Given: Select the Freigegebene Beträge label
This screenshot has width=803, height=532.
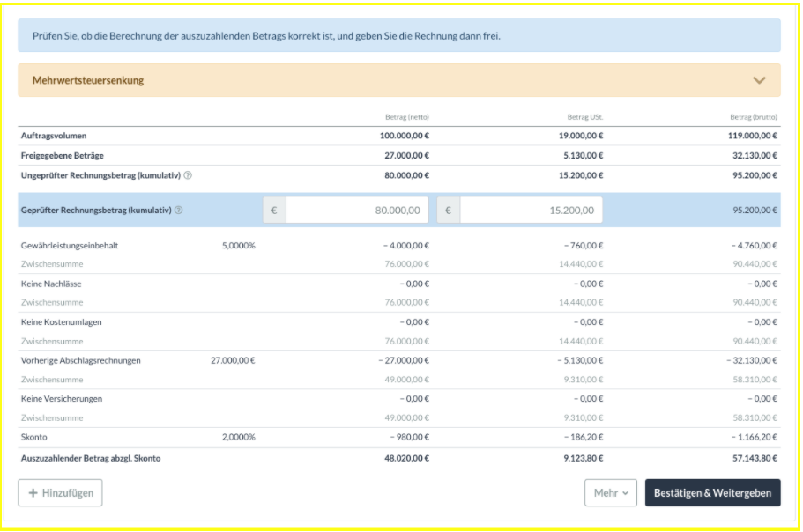Looking at the screenshot, I should 63,156.
